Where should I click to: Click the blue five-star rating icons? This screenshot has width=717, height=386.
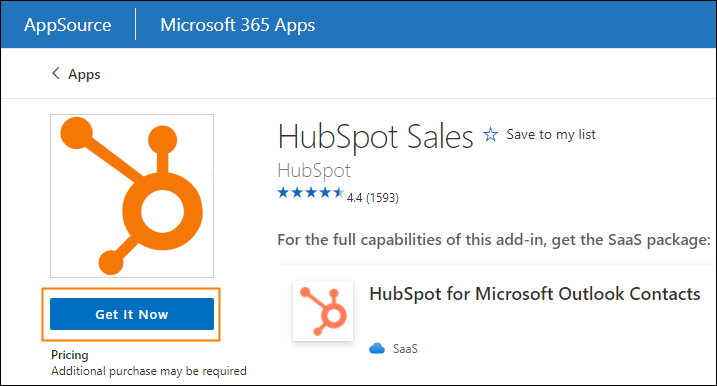coord(310,193)
